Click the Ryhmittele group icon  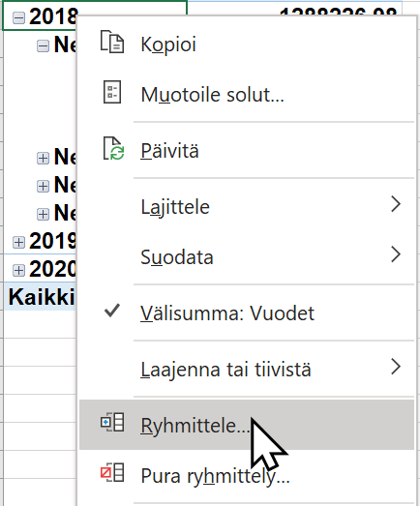[x=112, y=422]
